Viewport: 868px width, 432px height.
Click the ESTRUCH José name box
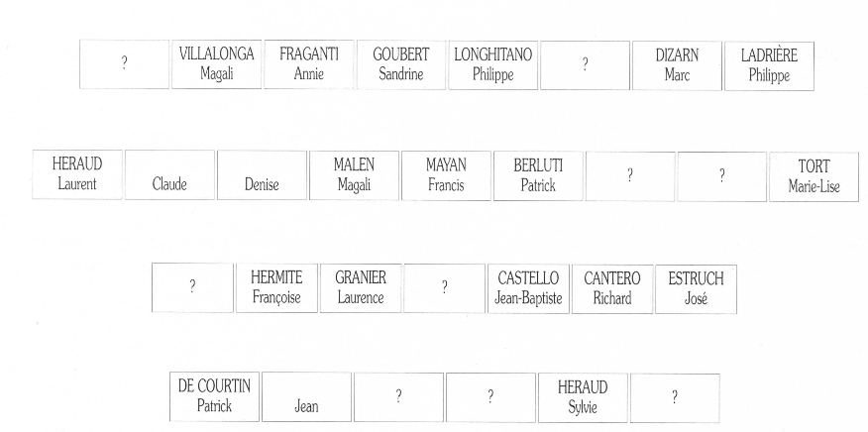click(x=697, y=288)
